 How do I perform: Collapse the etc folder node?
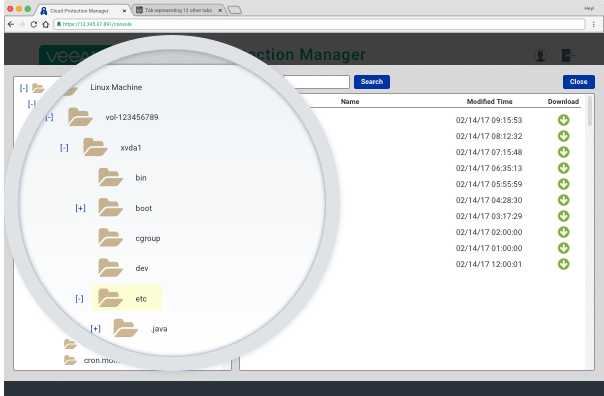[79, 299]
